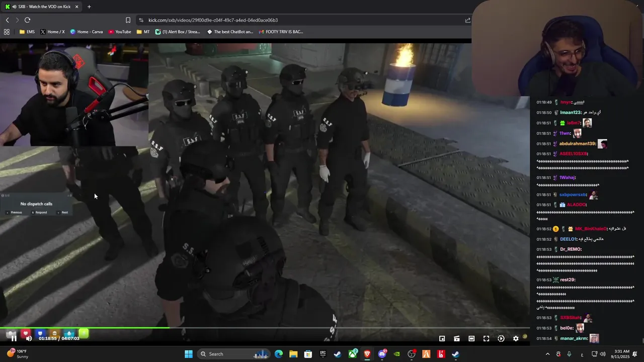The width and height of the screenshot is (644, 362).
Task: Switch to Brave browser on taskbar
Action: [x=367, y=354]
